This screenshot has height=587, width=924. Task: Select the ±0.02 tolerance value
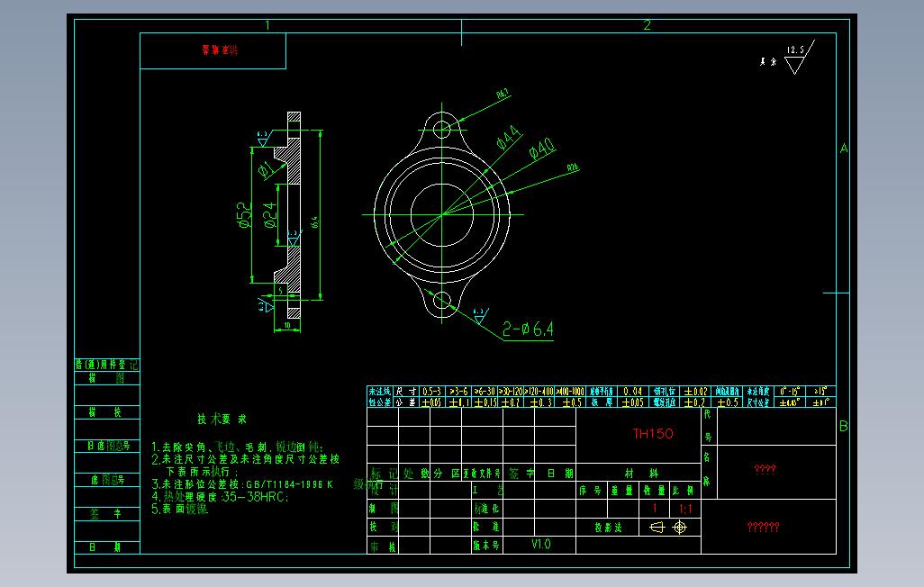pyautogui.click(x=695, y=392)
